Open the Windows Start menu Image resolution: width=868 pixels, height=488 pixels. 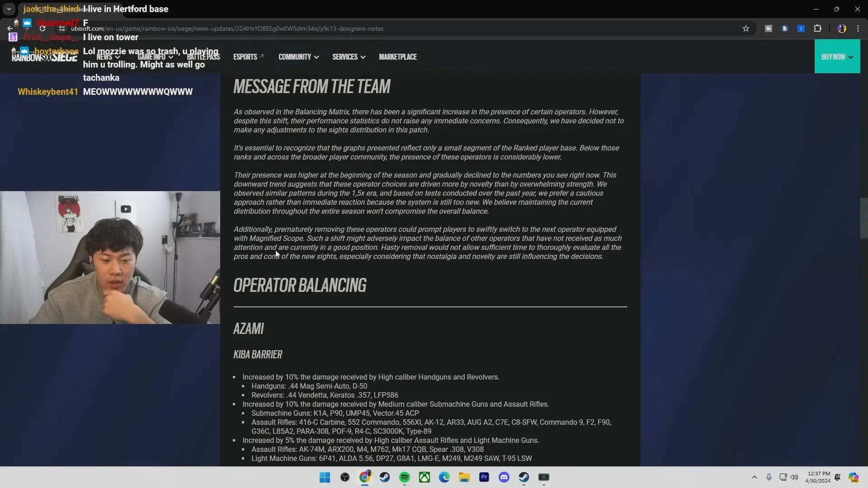click(325, 477)
